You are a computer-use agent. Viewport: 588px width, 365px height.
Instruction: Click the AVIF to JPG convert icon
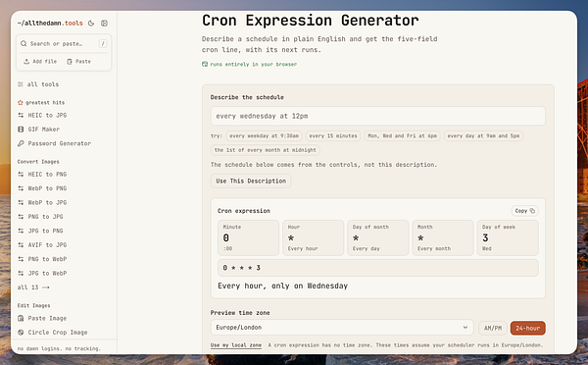coord(21,245)
